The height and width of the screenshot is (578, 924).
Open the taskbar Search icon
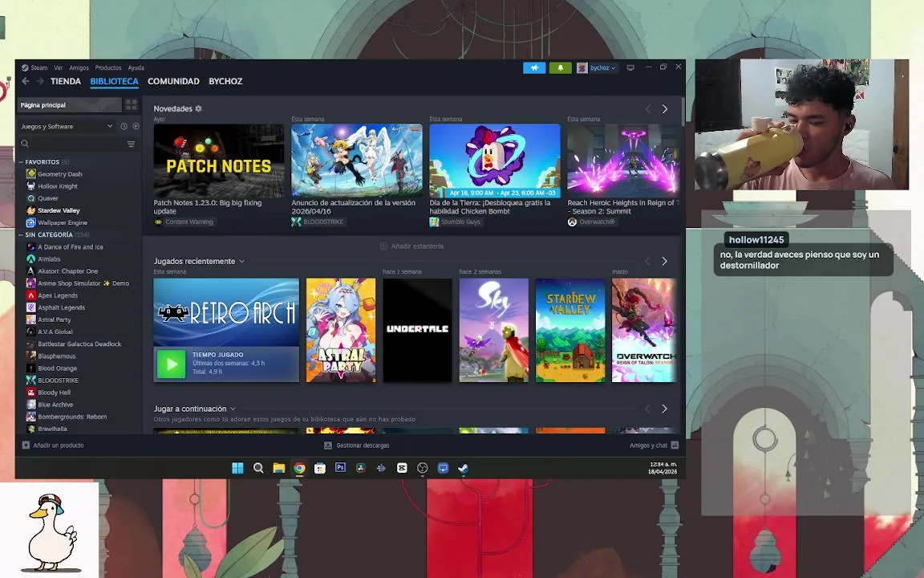click(258, 468)
